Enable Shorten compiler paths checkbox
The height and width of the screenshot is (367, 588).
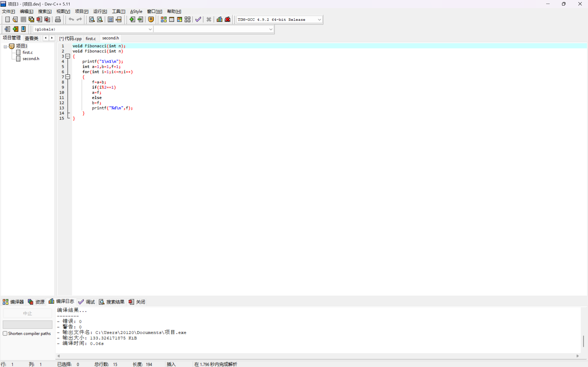(x=5, y=333)
